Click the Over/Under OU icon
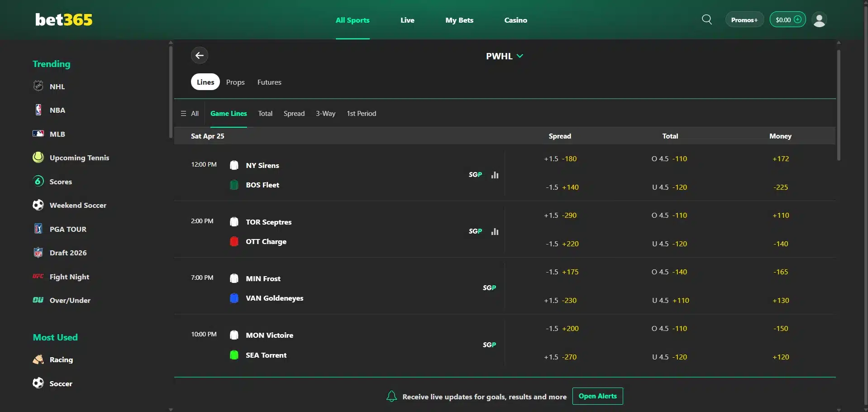Screen dimensions: 868x412 (x=38, y=300)
